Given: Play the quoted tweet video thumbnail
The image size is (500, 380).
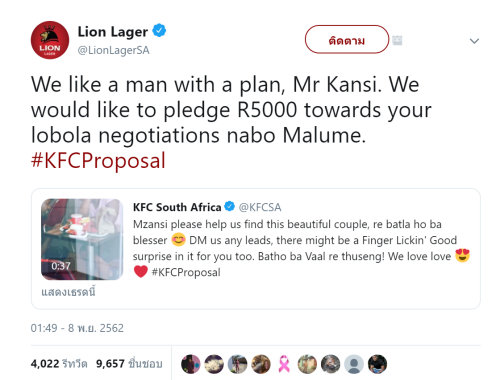Looking at the screenshot, I should pyautogui.click(x=82, y=239).
